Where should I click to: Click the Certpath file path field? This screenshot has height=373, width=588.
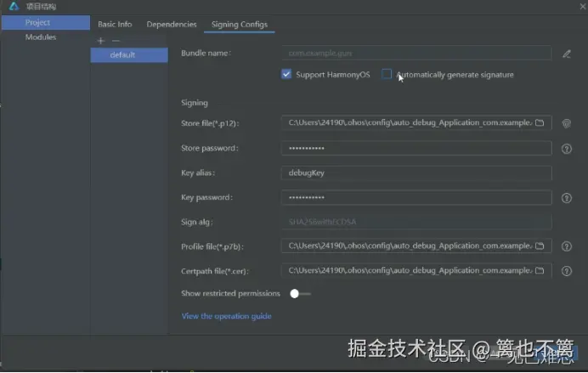(416, 270)
